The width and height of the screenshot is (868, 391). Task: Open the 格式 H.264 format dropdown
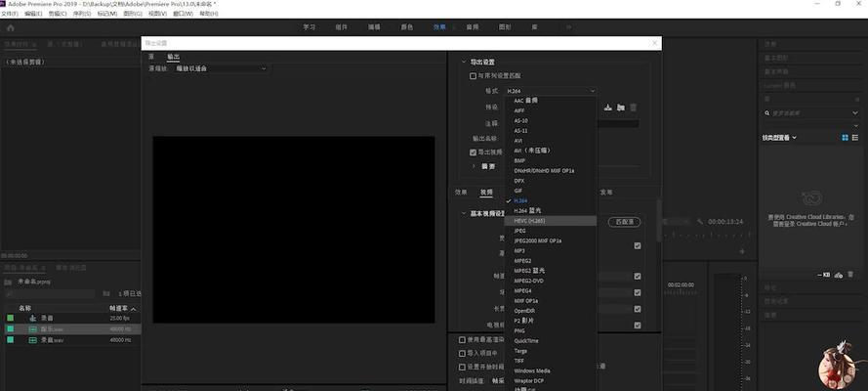pos(551,91)
